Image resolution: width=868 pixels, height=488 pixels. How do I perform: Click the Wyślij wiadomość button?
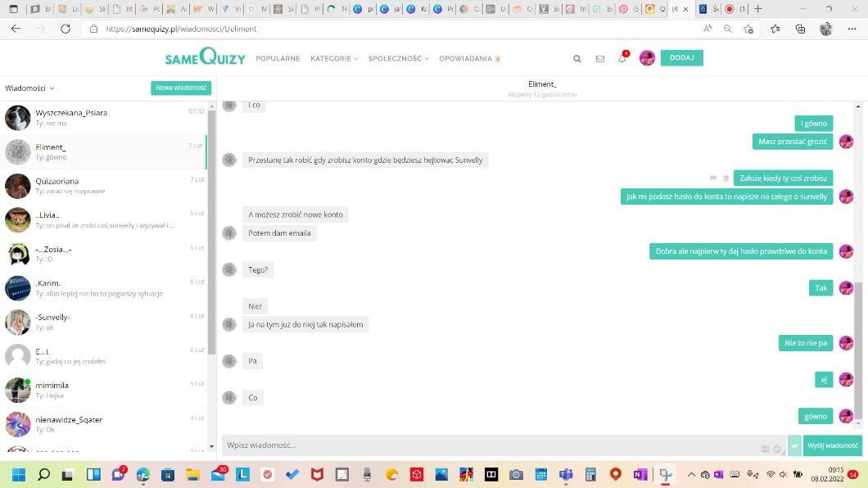coord(832,445)
